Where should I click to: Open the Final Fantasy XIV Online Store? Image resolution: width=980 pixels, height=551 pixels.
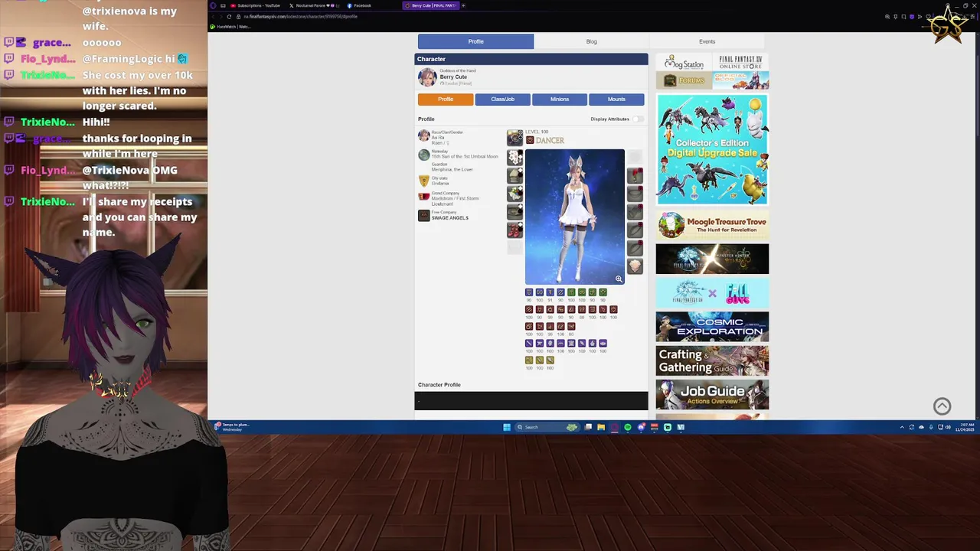740,62
